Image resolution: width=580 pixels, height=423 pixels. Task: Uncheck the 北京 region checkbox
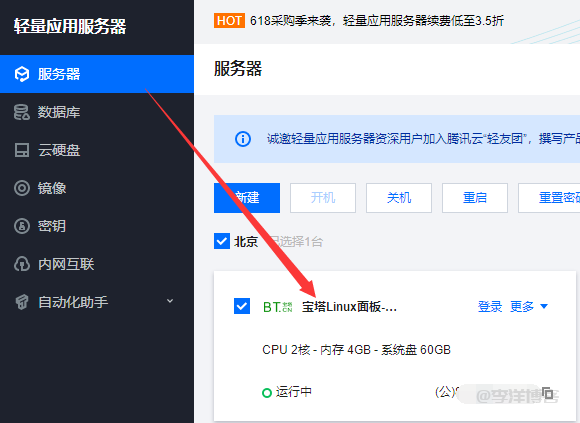pos(222,241)
